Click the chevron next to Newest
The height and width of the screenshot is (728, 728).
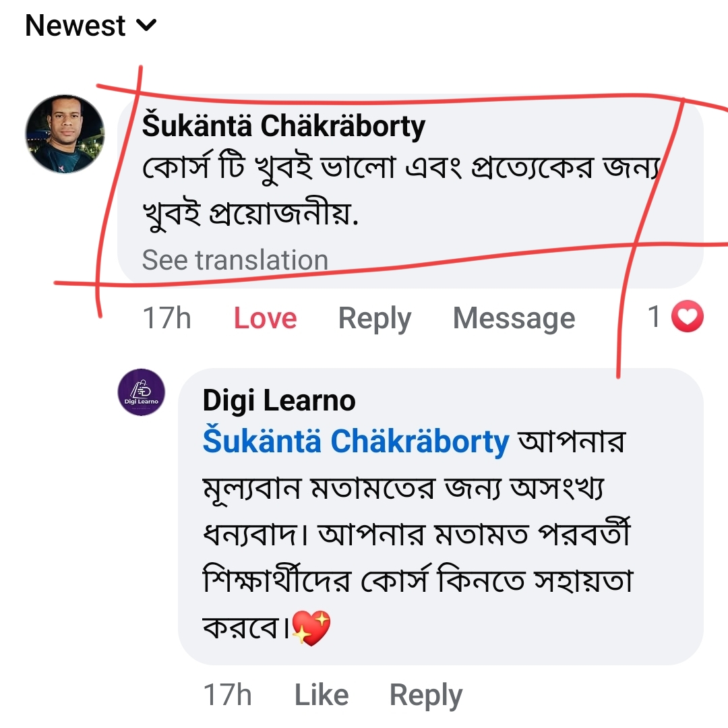(x=147, y=25)
